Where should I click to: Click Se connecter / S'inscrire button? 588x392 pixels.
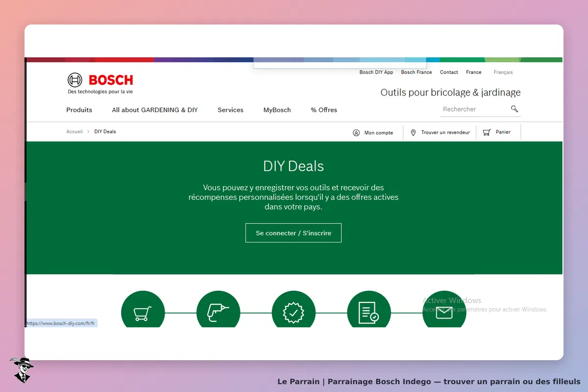(294, 233)
